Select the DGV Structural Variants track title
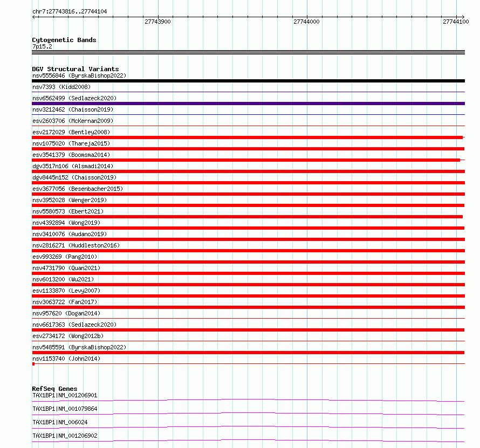 coord(76,69)
